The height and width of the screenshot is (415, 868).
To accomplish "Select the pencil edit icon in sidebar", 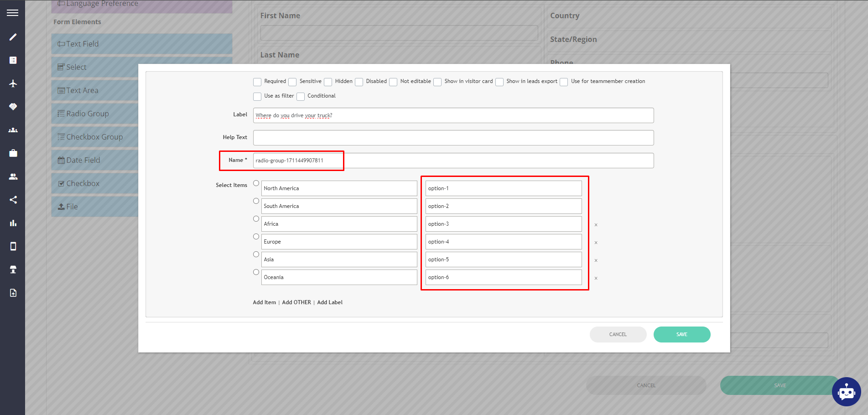I will point(13,37).
